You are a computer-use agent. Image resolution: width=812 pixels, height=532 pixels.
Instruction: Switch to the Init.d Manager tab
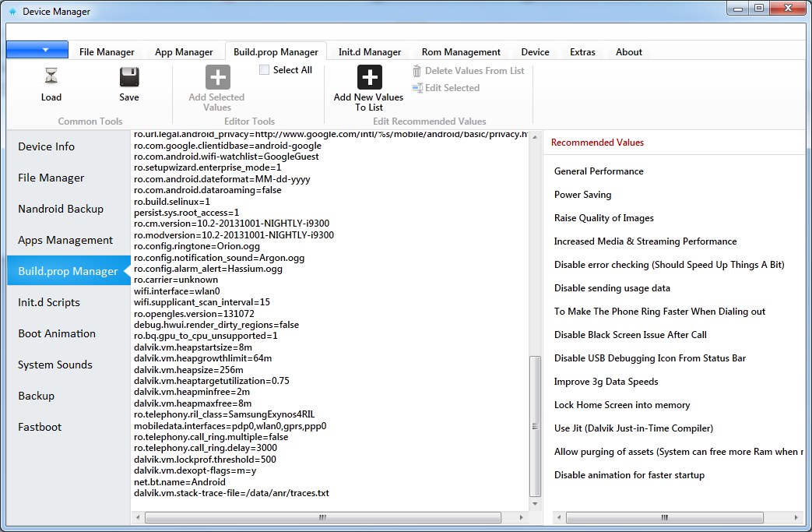(370, 52)
